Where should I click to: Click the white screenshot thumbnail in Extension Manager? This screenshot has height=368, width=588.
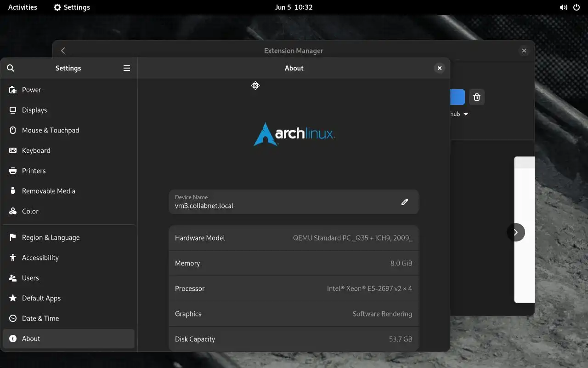[x=525, y=230]
